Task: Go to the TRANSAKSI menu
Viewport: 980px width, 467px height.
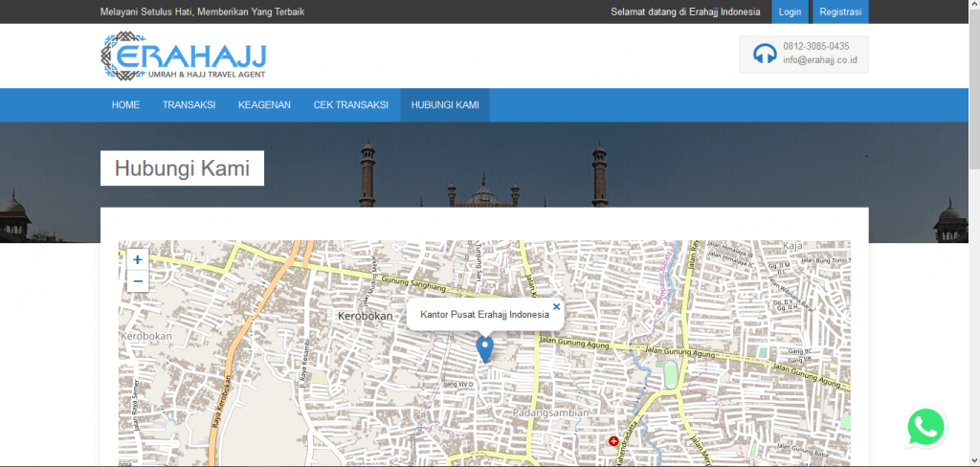Action: coord(189,104)
